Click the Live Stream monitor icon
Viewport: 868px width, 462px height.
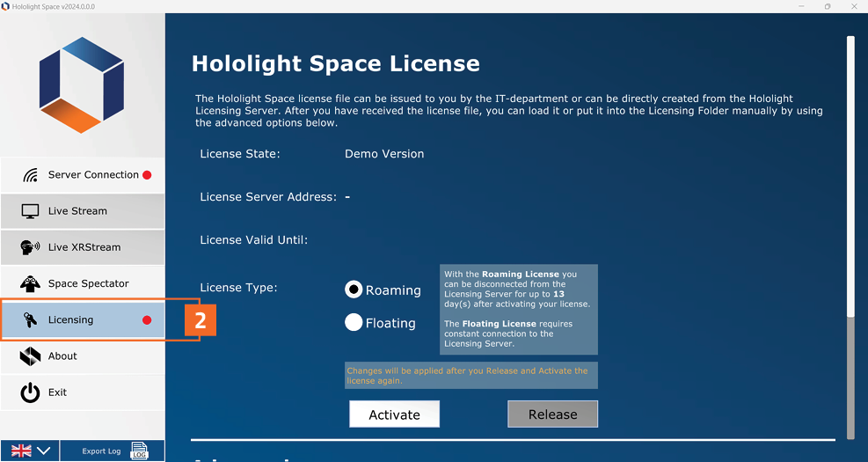(x=30, y=211)
